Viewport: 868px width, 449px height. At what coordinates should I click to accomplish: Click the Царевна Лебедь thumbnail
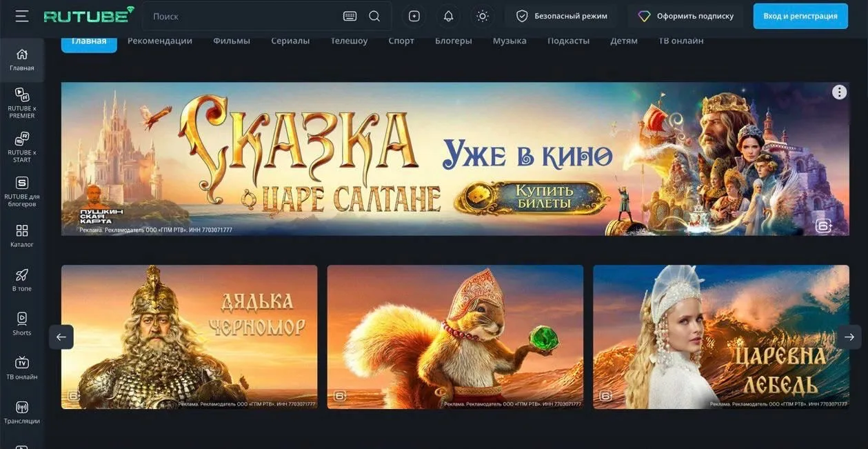(720, 337)
